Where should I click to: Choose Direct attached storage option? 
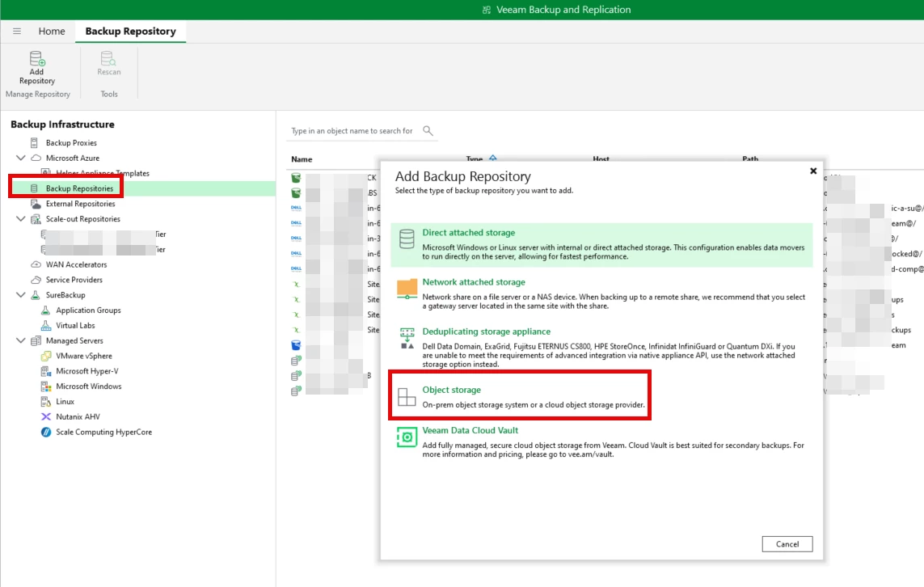pos(601,244)
